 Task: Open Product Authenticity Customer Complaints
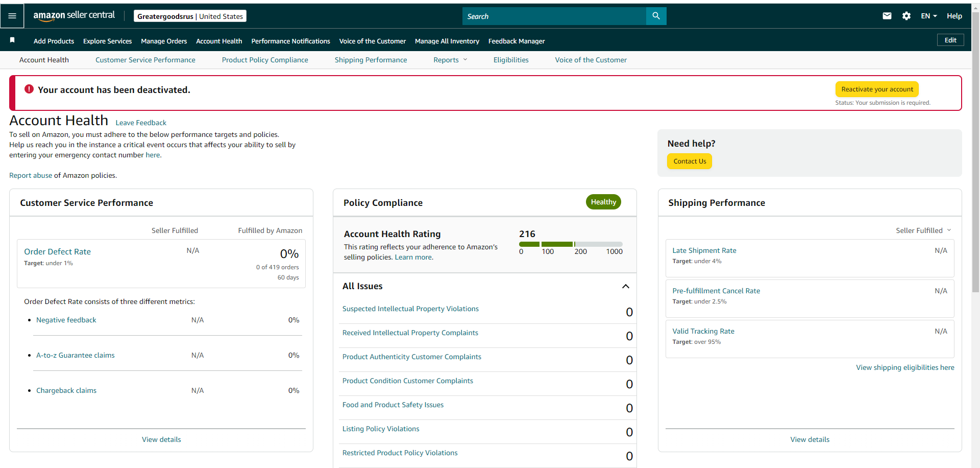click(411, 357)
